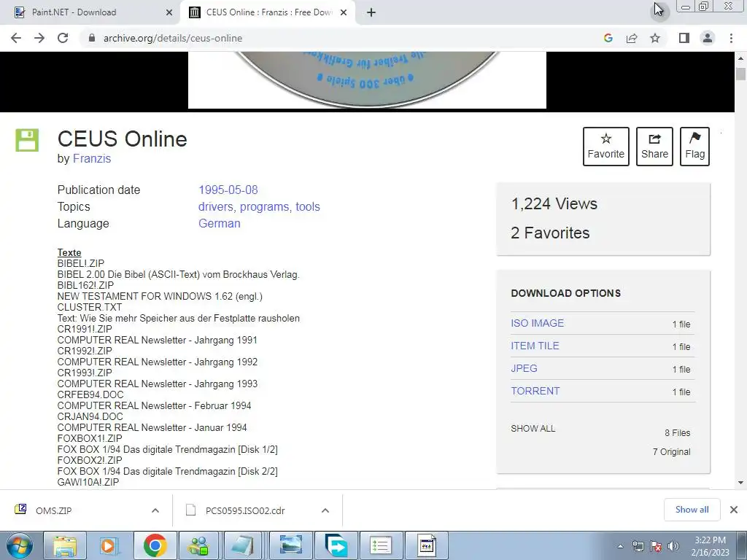Open Windows Explorer from the taskbar
This screenshot has height=560, width=747.
[x=65, y=545]
